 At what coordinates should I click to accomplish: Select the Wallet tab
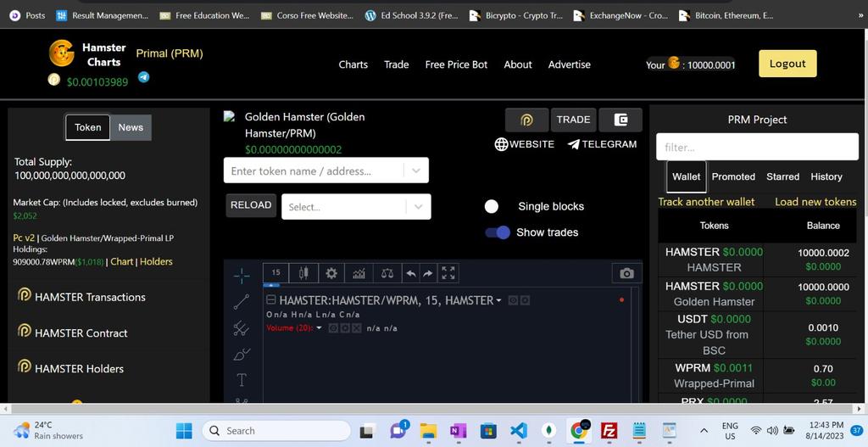(x=687, y=176)
